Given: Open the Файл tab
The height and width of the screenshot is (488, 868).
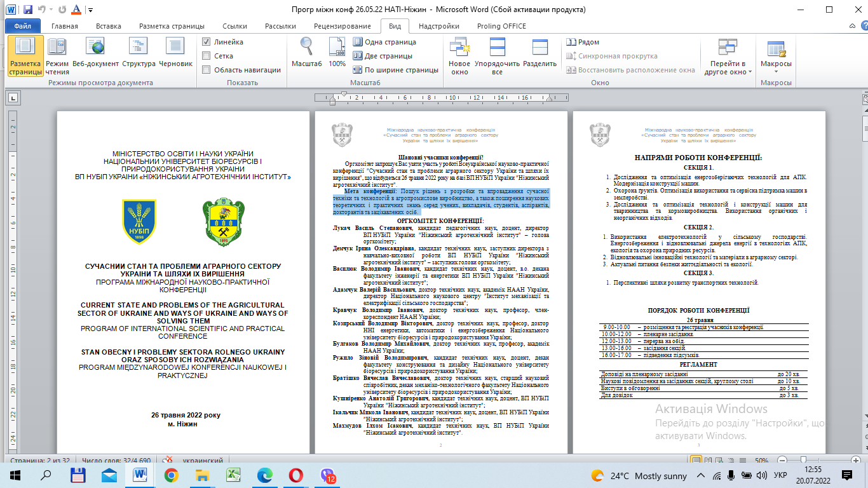Looking at the screenshot, I should [x=22, y=26].
